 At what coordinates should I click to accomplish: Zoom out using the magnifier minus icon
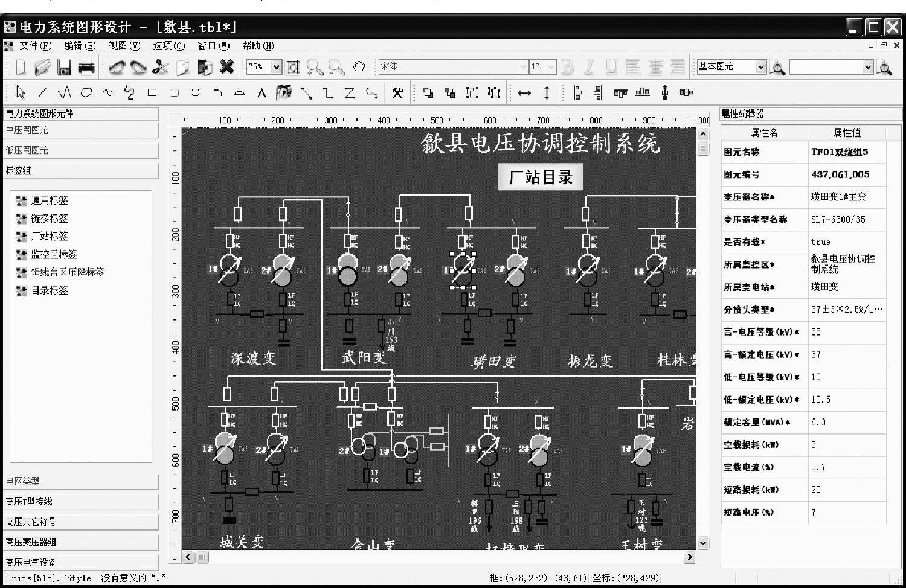[336, 67]
